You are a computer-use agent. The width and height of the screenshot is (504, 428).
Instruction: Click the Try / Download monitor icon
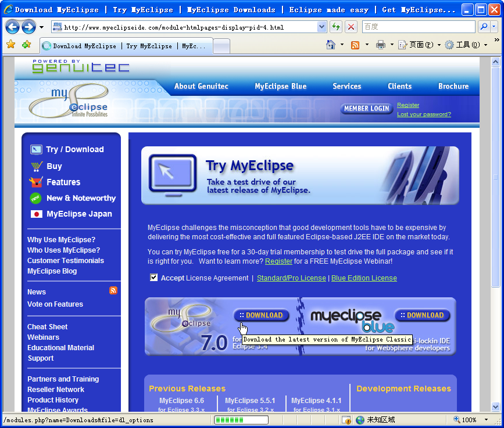click(36, 149)
